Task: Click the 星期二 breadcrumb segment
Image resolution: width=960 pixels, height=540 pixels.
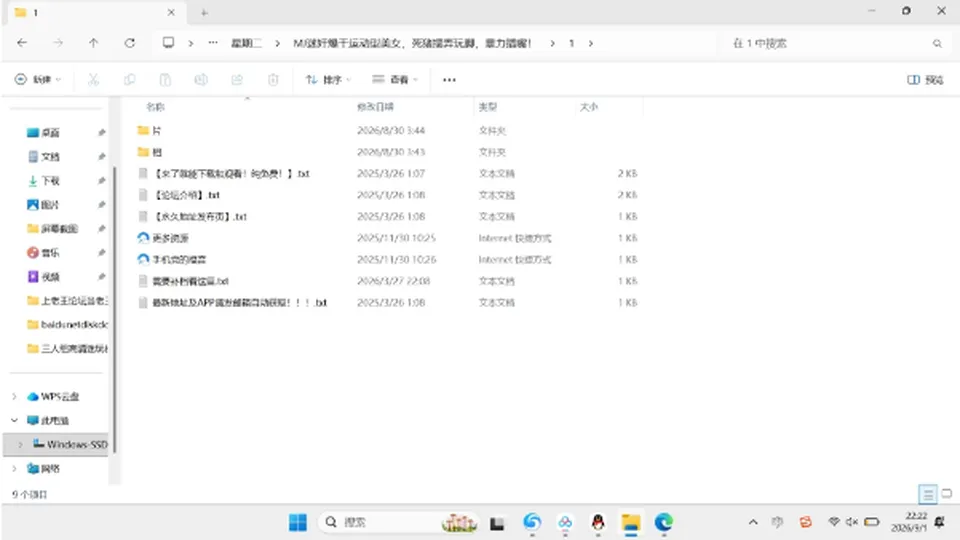Action: [x=246, y=43]
